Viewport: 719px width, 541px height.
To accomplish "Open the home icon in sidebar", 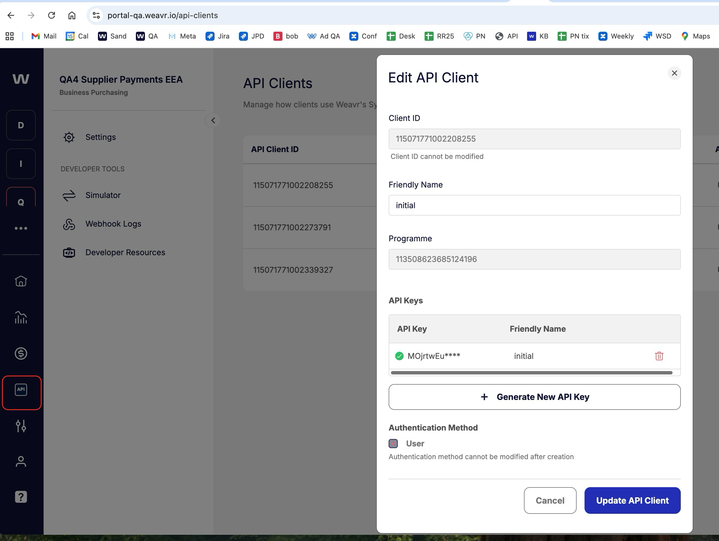I will (x=21, y=281).
